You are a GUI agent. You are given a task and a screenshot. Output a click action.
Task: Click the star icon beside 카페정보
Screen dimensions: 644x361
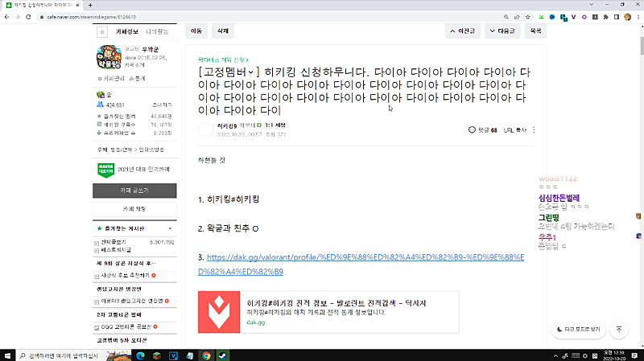[102, 31]
